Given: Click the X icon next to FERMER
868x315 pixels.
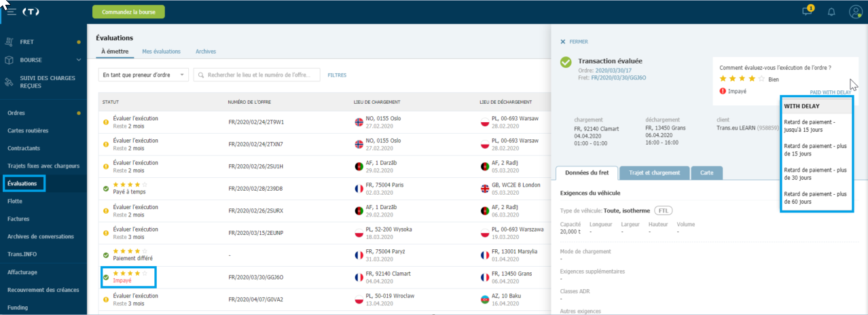Looking at the screenshot, I should tap(563, 41).
